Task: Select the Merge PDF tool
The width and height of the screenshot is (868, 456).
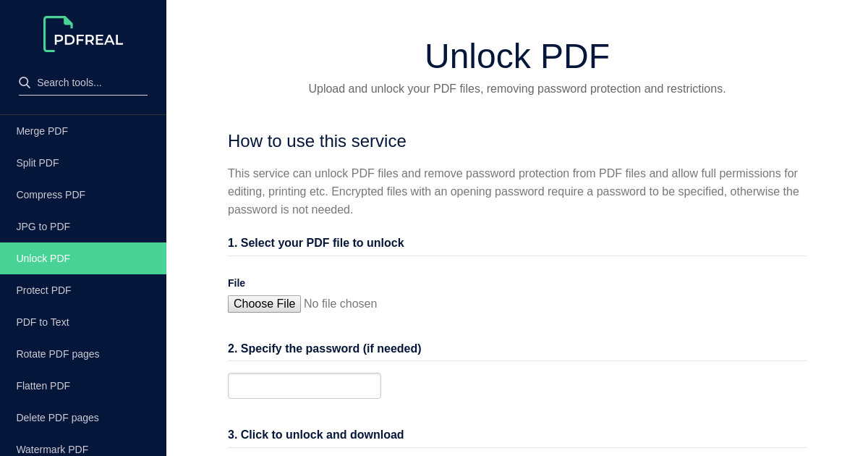Action: click(x=41, y=131)
